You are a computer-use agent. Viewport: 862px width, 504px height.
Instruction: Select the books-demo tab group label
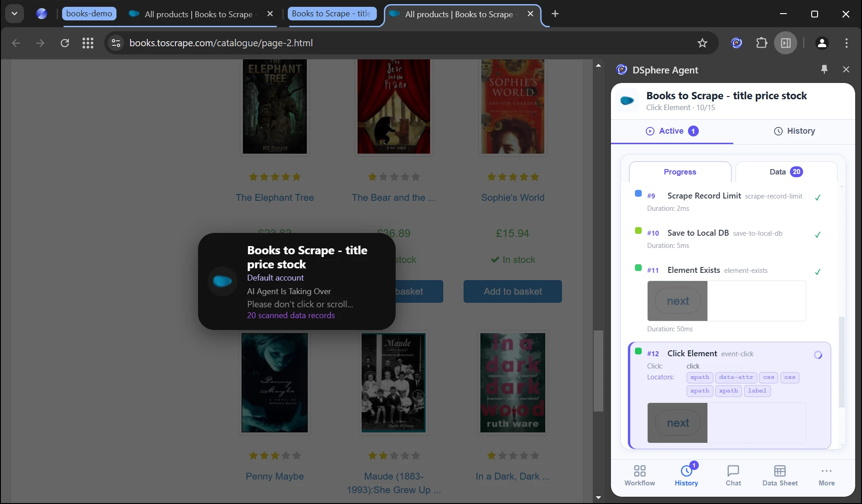(x=89, y=14)
